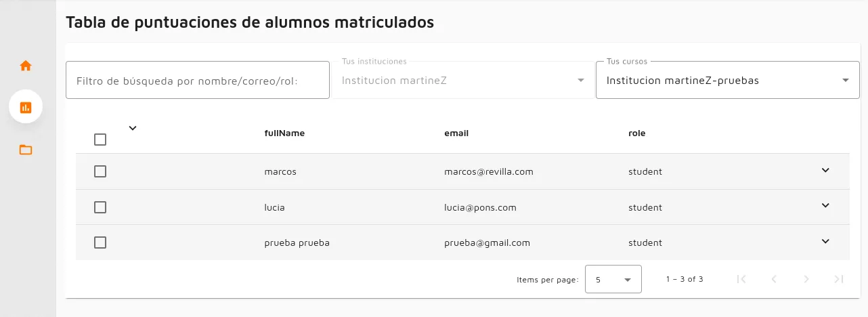
Task: Sort table by the fullName column header
Action: pyautogui.click(x=284, y=133)
